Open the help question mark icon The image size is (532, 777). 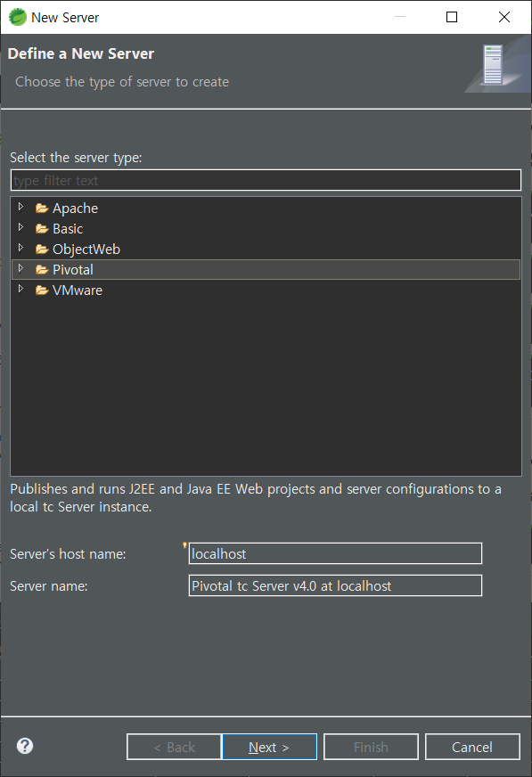[25, 746]
